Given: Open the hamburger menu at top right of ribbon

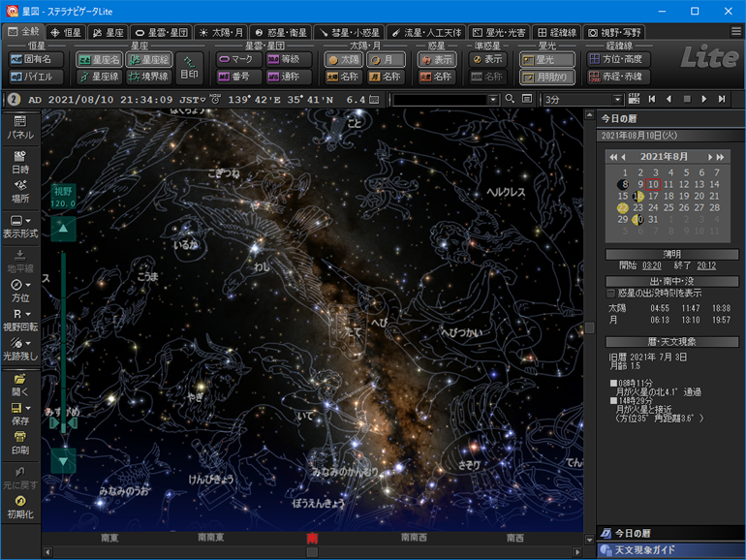Looking at the screenshot, I should (736, 32).
